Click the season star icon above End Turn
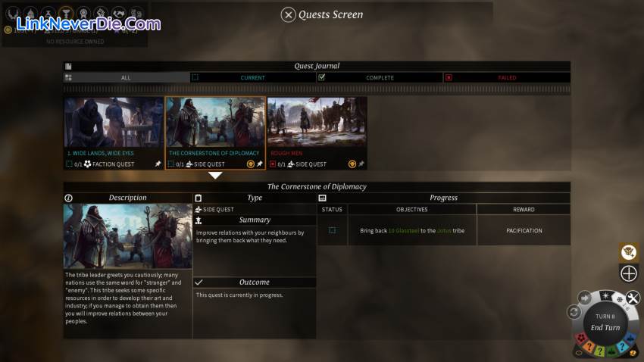The height and width of the screenshot is (362, 644). point(606,295)
